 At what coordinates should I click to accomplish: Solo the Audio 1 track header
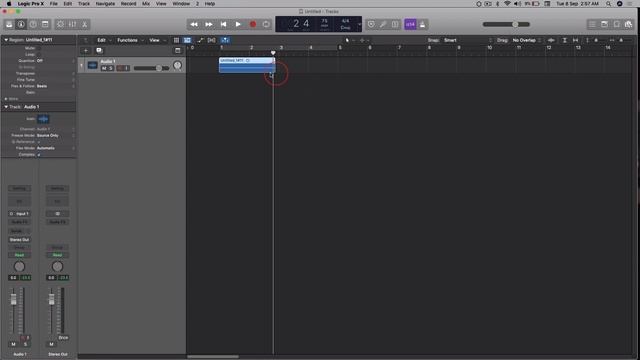point(111,68)
